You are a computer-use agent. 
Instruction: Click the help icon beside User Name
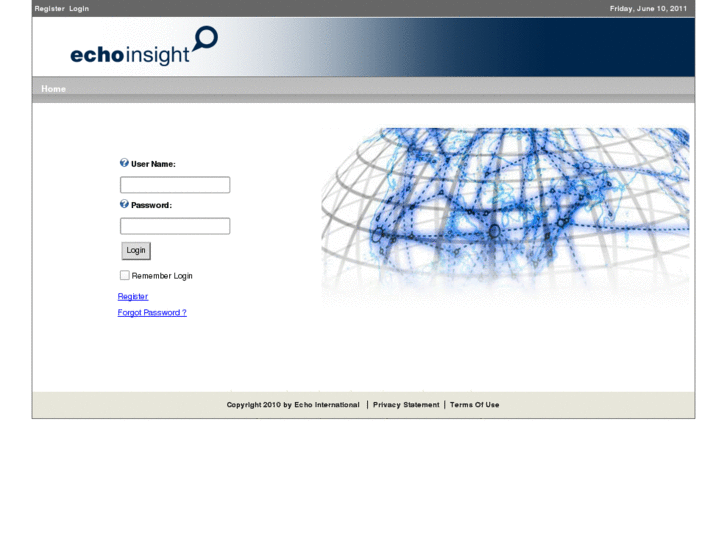(x=124, y=163)
